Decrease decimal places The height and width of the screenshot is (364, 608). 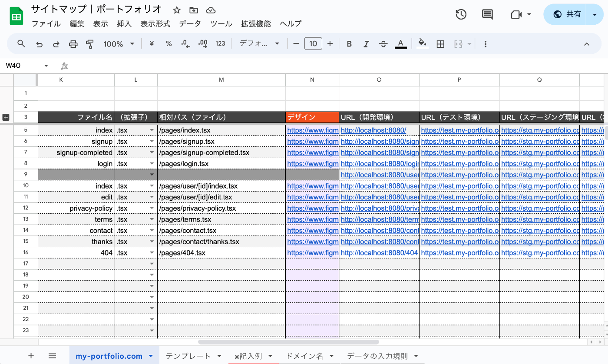[x=185, y=43]
